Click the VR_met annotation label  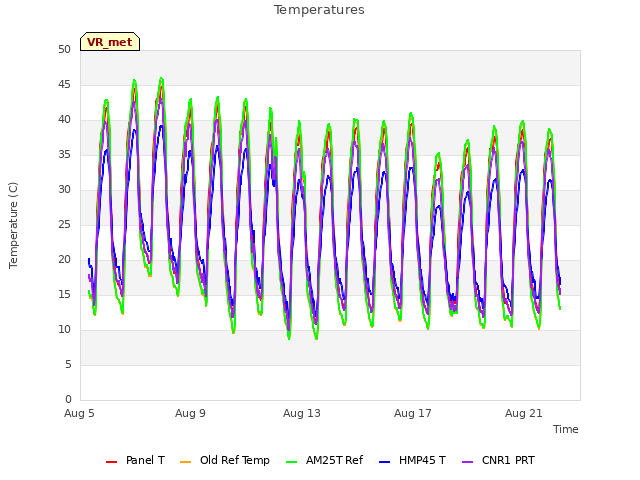pos(110,42)
